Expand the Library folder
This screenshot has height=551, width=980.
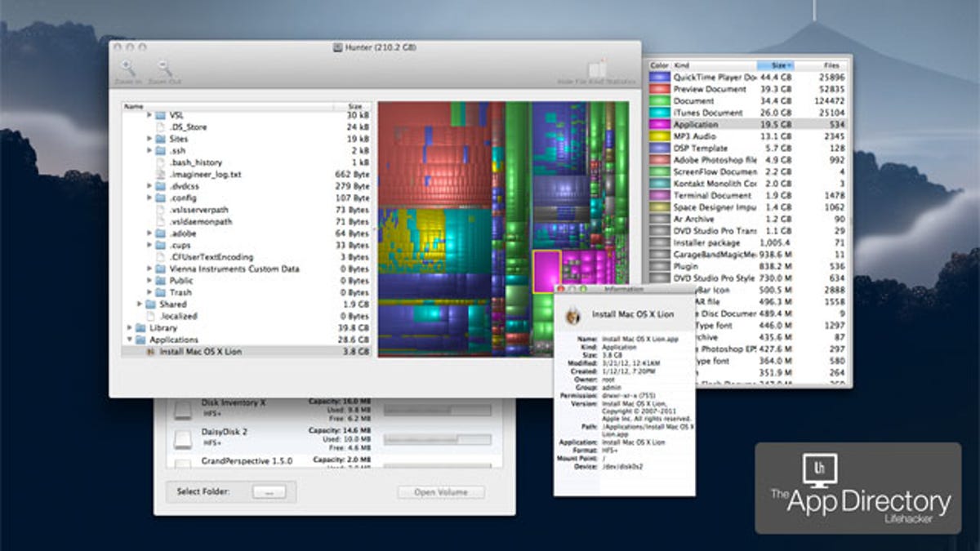(130, 328)
